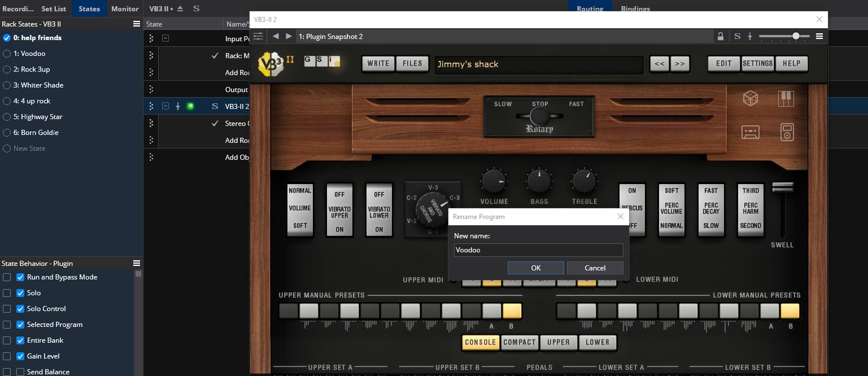Toggle the Gain Level blue checkbox
Screen dimensions: 868x376
tap(20, 356)
